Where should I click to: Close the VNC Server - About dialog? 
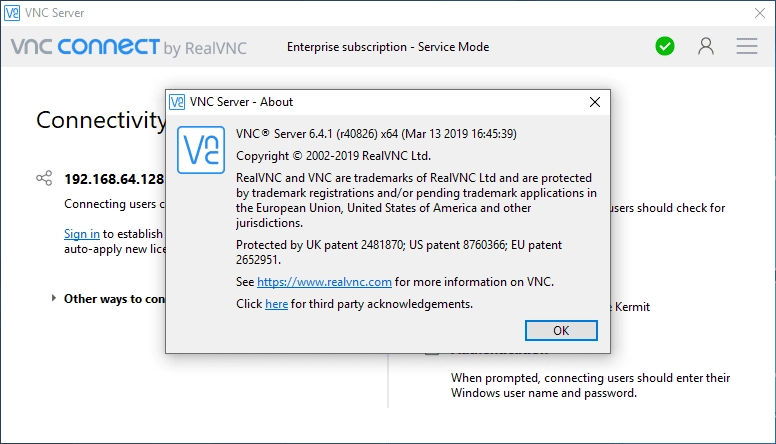[595, 102]
